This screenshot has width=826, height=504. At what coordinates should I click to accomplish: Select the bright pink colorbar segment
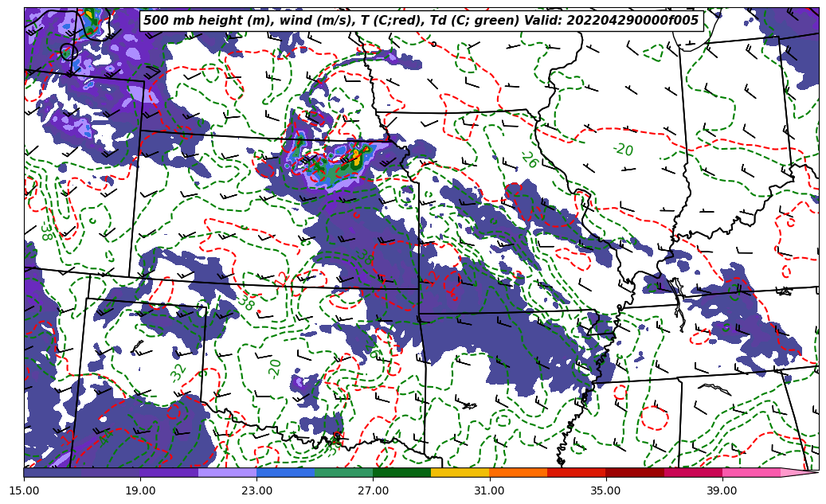click(750, 472)
